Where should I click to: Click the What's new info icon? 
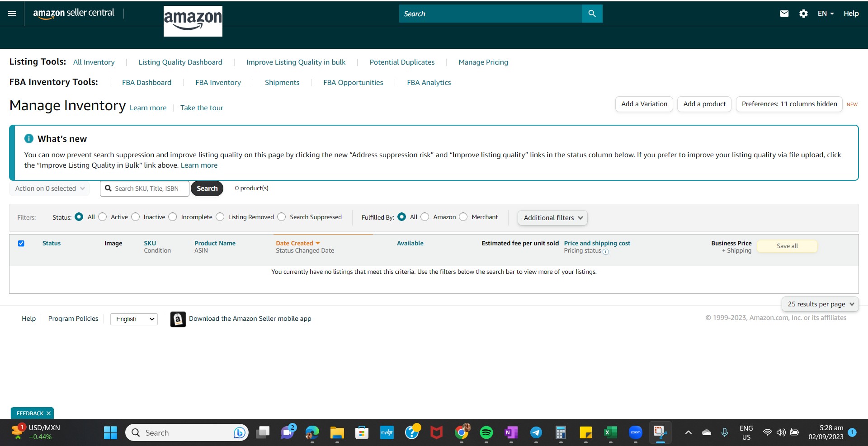click(x=29, y=139)
